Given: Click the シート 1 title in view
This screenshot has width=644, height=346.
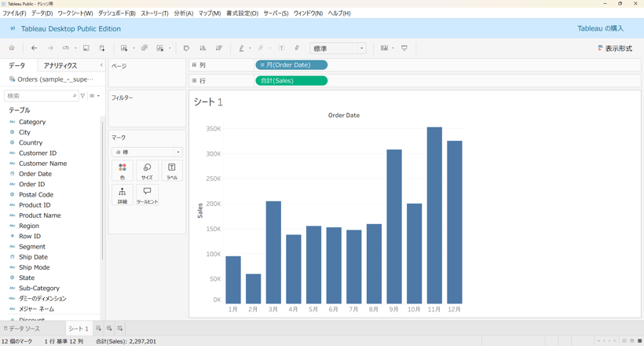Looking at the screenshot, I should [x=208, y=102].
